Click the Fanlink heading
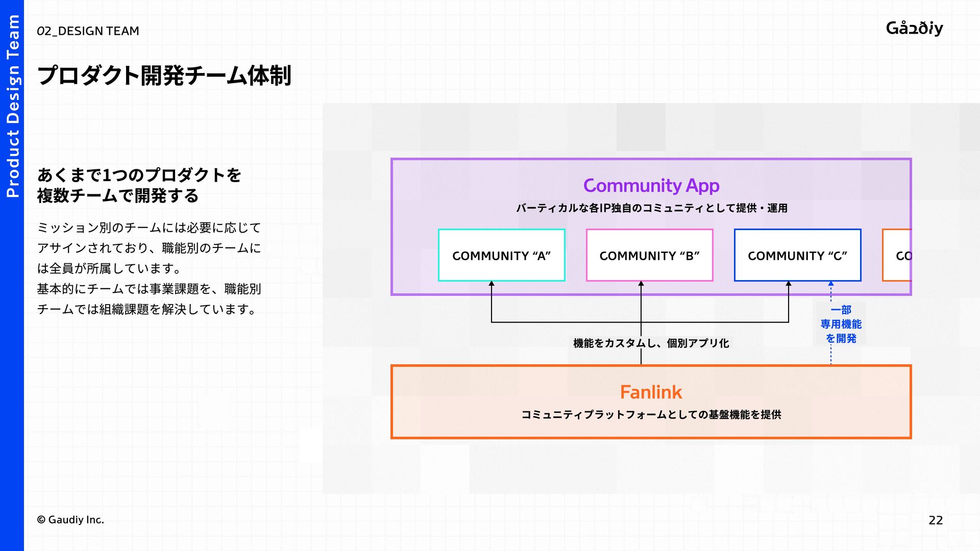The height and width of the screenshot is (551, 980). 651,392
